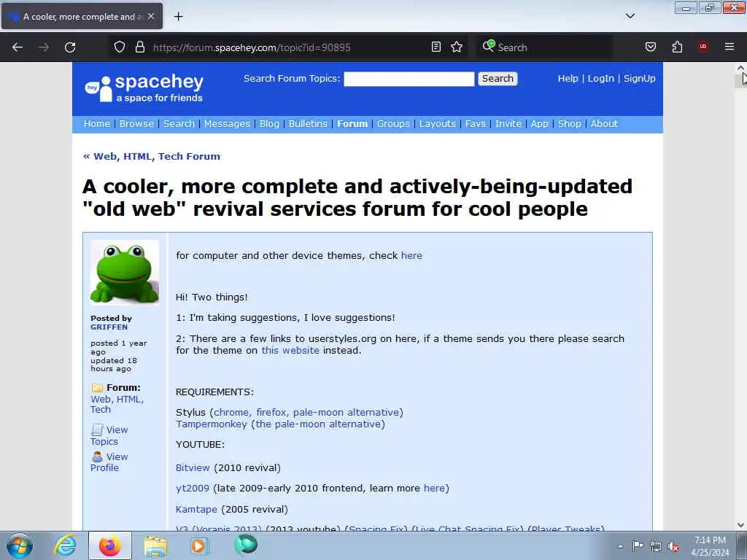
Task: Select Browse in the navigation bar
Action: (136, 124)
